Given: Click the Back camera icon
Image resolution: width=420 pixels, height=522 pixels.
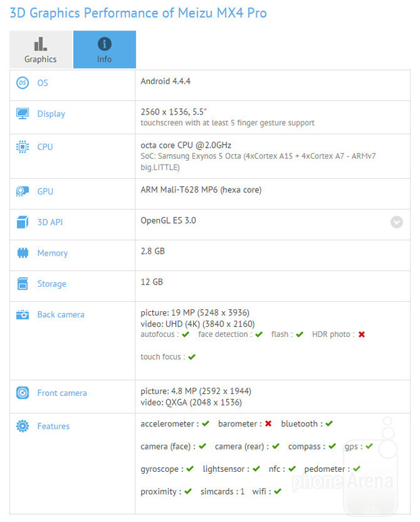Looking at the screenshot, I should coord(23,315).
